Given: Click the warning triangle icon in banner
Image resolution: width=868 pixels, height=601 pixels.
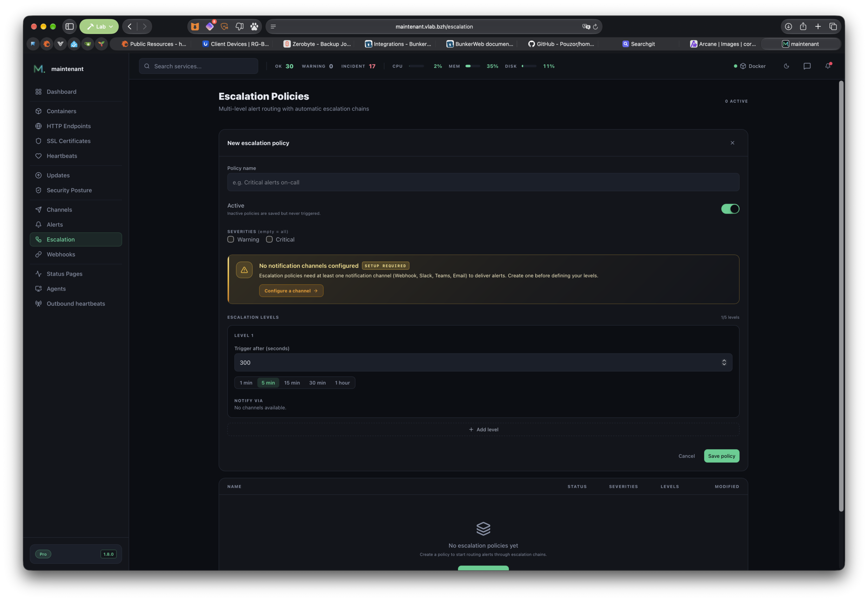Looking at the screenshot, I should 244,270.
